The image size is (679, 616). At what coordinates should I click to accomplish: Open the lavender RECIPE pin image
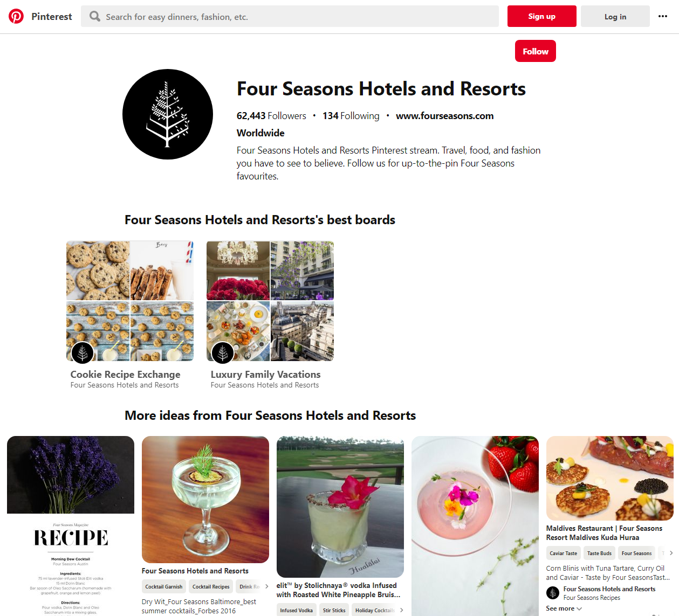coord(71,526)
